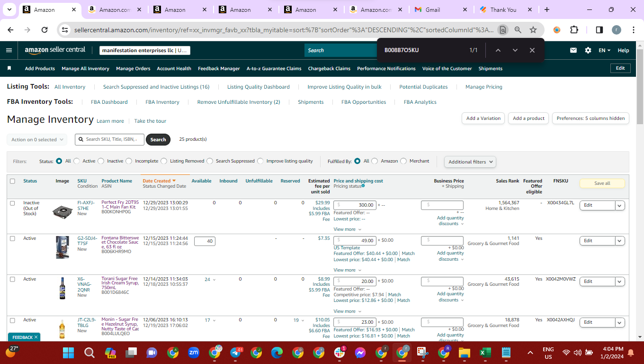Close the FEEDBACK badge
This screenshot has width=644, height=364.
point(36,337)
